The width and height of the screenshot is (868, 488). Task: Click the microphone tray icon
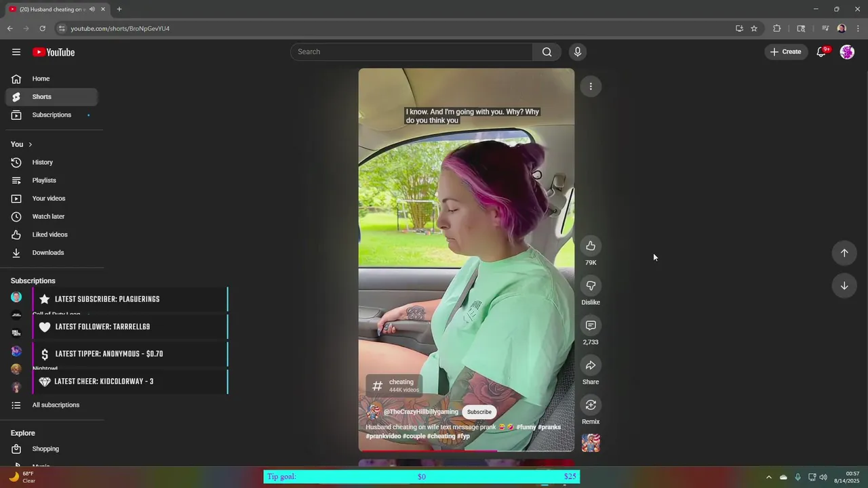coord(797,477)
